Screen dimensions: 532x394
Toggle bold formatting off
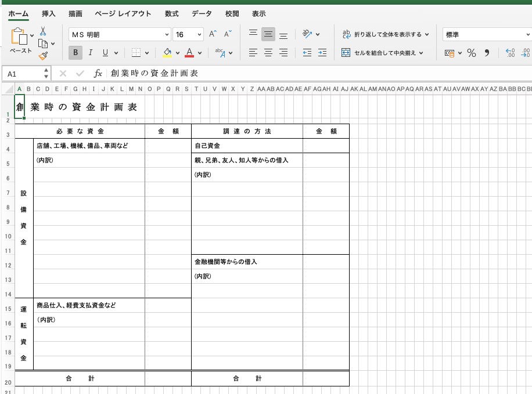76,52
